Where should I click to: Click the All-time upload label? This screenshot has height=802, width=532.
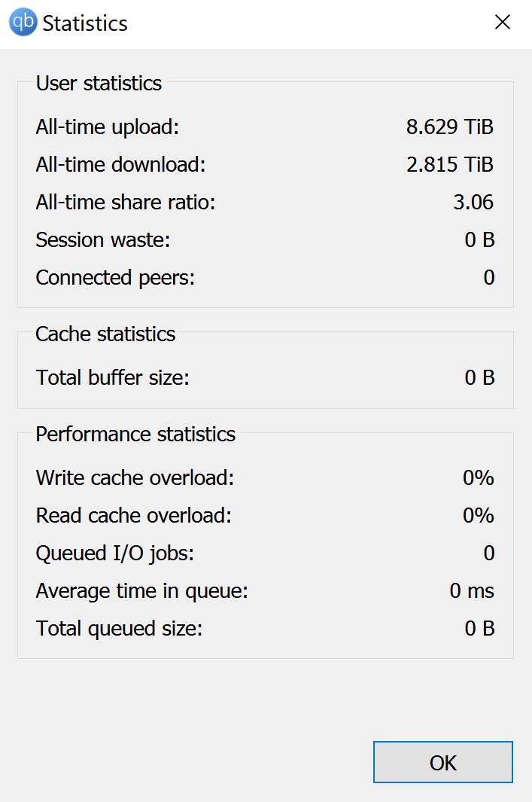click(x=107, y=127)
